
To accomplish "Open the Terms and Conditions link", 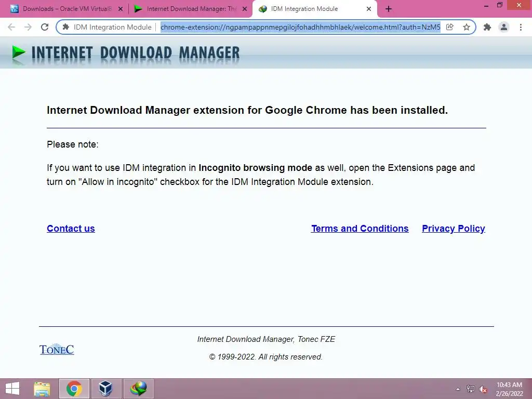I will tap(360, 229).
